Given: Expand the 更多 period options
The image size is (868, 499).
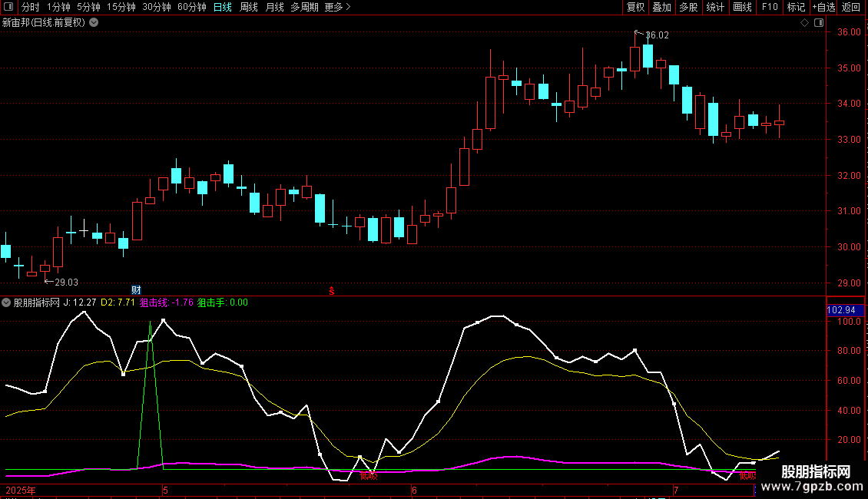Looking at the screenshot, I should pyautogui.click(x=338, y=7).
